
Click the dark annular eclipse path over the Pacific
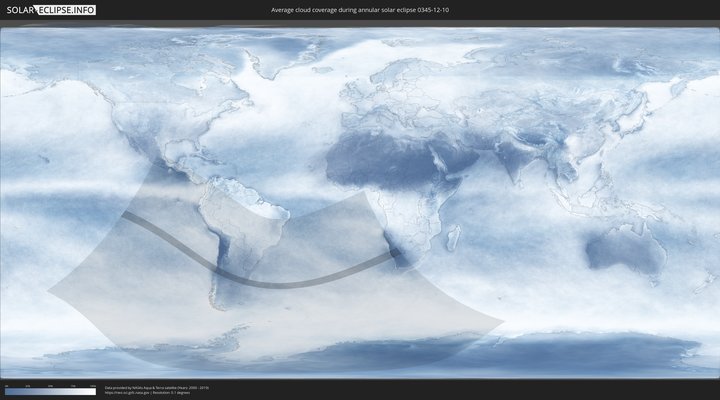(160, 232)
